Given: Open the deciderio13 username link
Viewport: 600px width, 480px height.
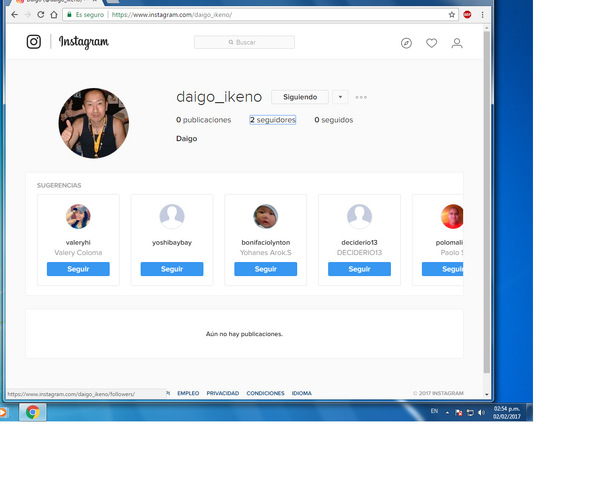Looking at the screenshot, I should click(x=359, y=242).
